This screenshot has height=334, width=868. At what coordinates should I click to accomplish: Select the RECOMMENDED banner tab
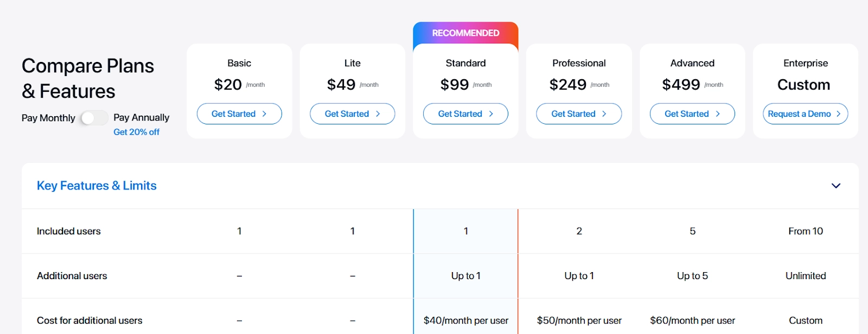pyautogui.click(x=465, y=33)
